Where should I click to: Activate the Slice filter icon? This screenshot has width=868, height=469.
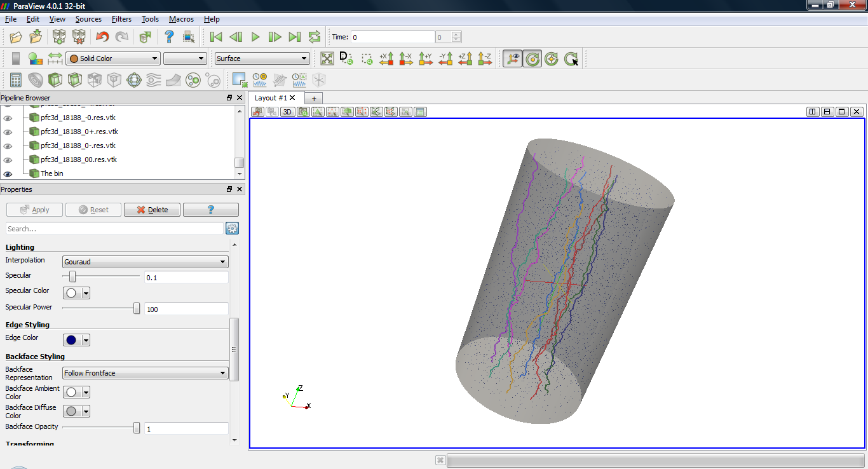point(74,80)
